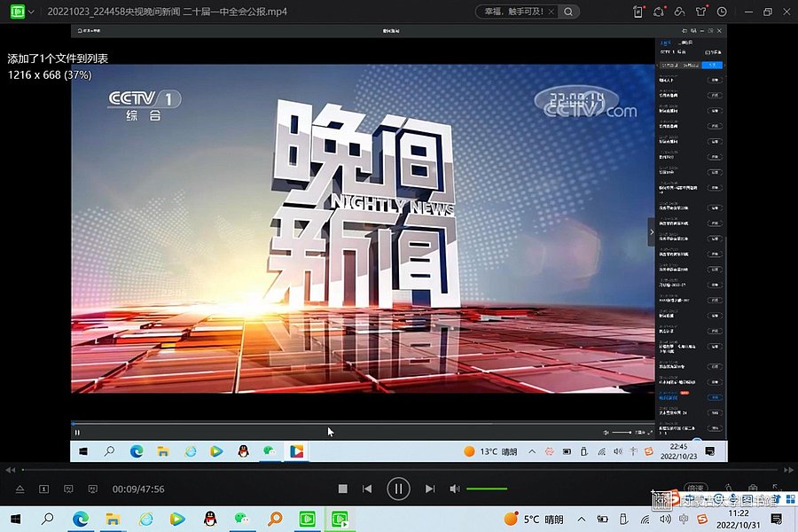Click the video playback progress bar

(400, 469)
